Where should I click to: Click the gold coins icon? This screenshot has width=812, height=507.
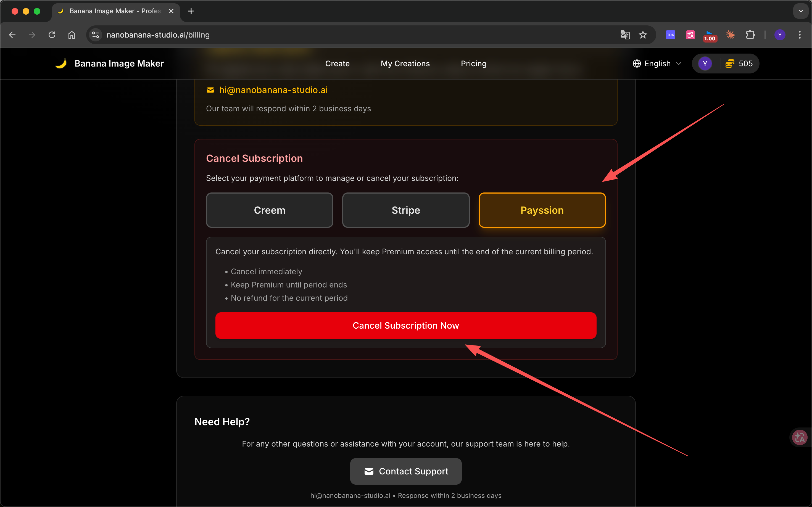click(x=730, y=64)
